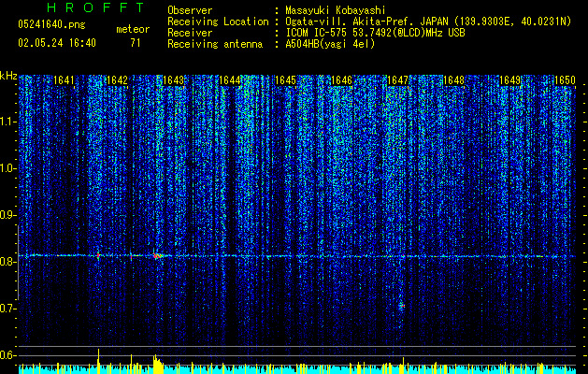
Task: Click the 1644 time marker
Action: (230, 80)
